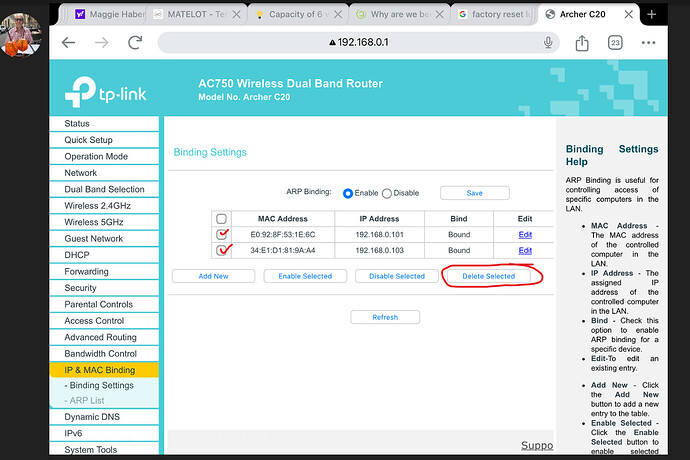Image resolution: width=690 pixels, height=460 pixels.
Task: Open DHCP menu
Action: tap(104, 255)
